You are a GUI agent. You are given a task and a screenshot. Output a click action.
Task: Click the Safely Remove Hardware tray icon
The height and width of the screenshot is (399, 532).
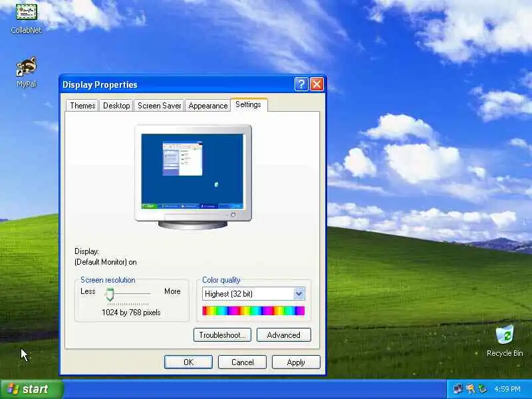(x=482, y=389)
